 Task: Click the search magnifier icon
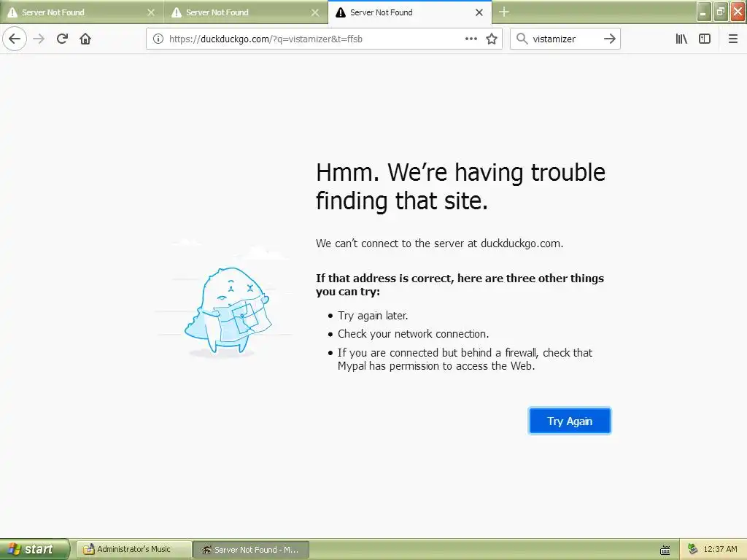[x=522, y=39]
